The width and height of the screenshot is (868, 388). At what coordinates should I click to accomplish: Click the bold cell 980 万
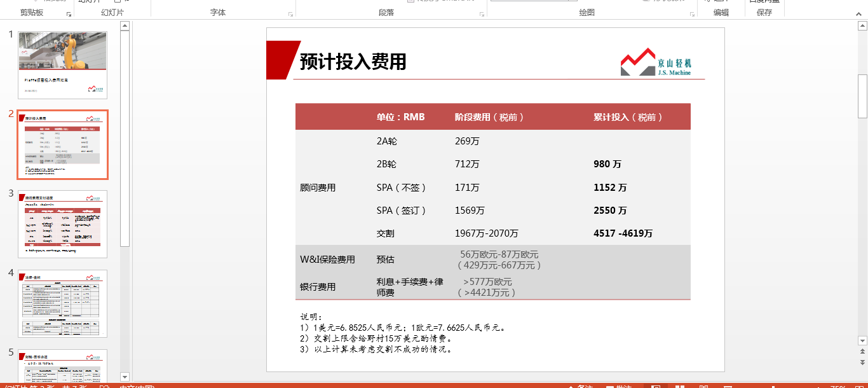pos(607,164)
